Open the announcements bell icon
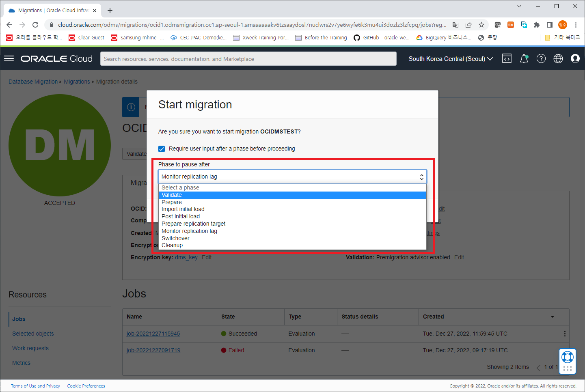Image resolution: width=585 pixels, height=392 pixels. (x=524, y=58)
